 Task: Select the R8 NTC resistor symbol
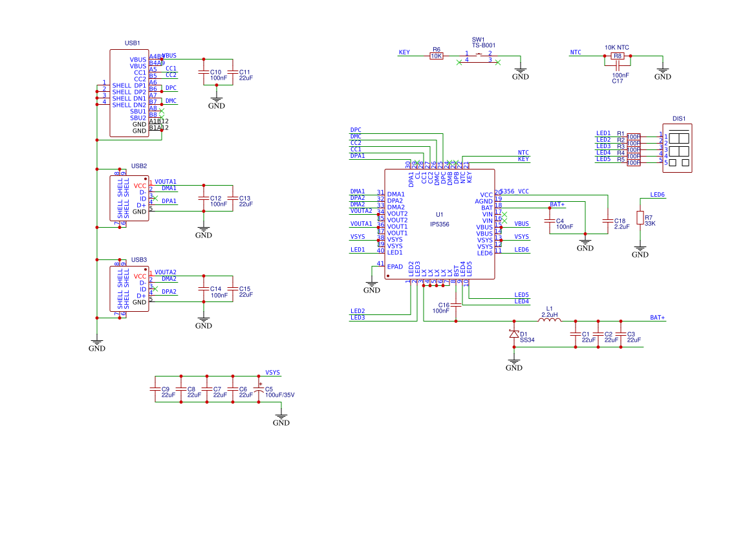click(617, 56)
